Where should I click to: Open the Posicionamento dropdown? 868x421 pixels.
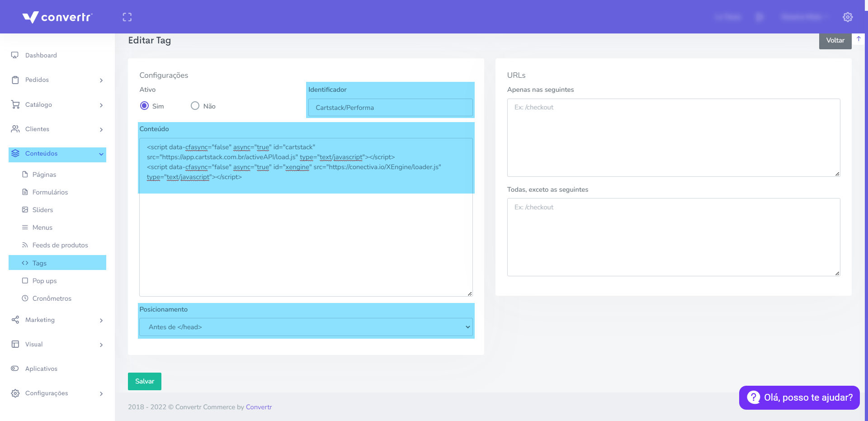[x=306, y=327]
